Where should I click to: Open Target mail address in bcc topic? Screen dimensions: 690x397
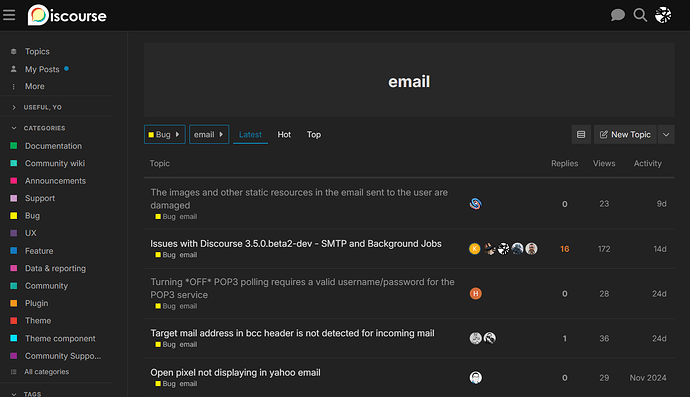click(292, 333)
